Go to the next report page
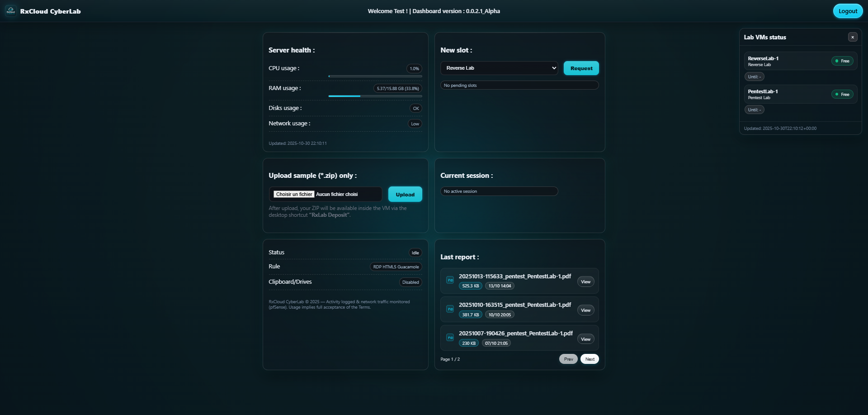The height and width of the screenshot is (415, 868). click(x=589, y=358)
